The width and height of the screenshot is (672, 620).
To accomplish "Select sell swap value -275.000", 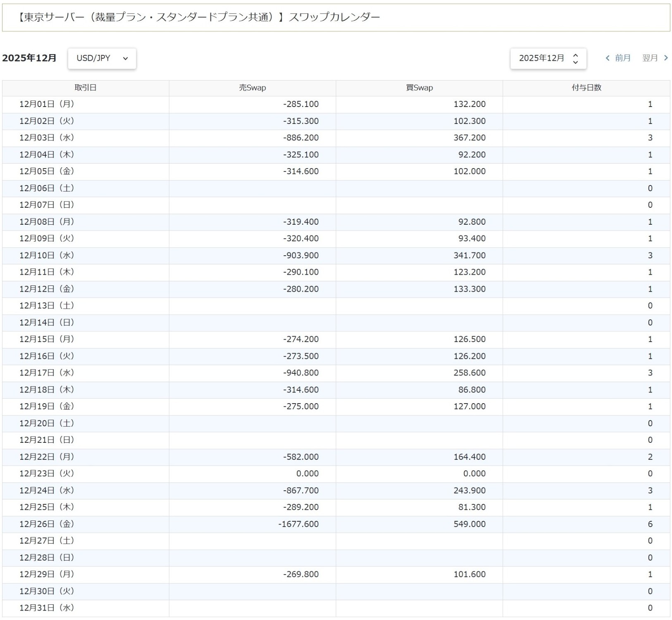I will click(x=301, y=406).
